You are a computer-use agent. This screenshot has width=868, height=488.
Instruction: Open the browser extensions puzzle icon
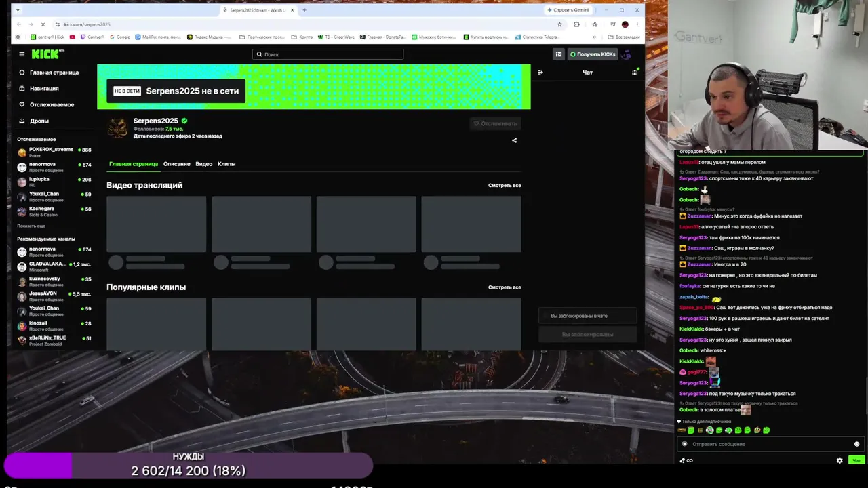(576, 24)
